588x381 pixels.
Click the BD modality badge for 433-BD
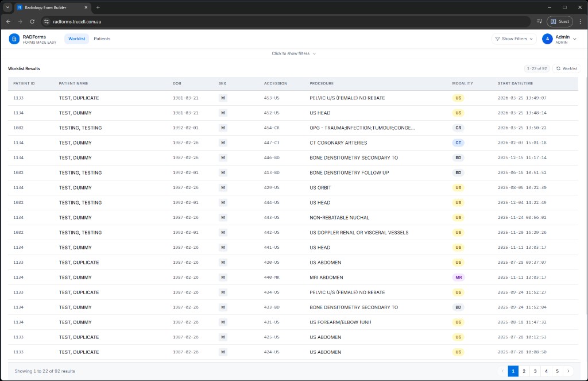coord(458,307)
